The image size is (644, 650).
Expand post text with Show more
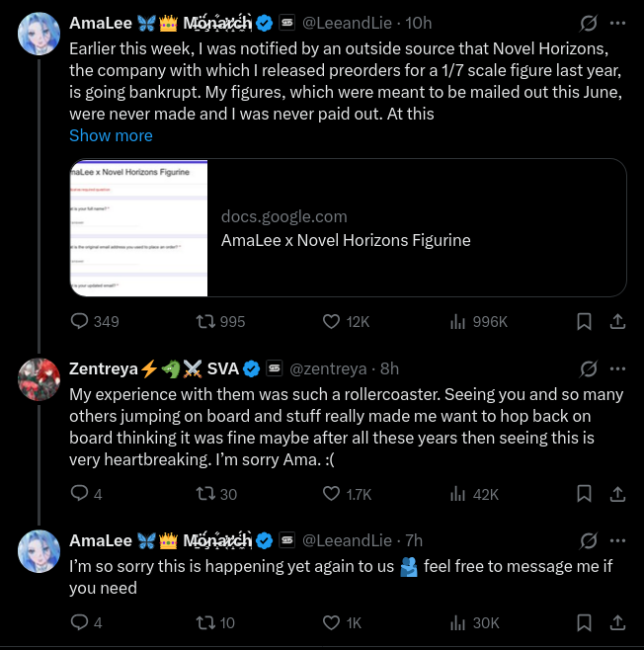(x=111, y=135)
